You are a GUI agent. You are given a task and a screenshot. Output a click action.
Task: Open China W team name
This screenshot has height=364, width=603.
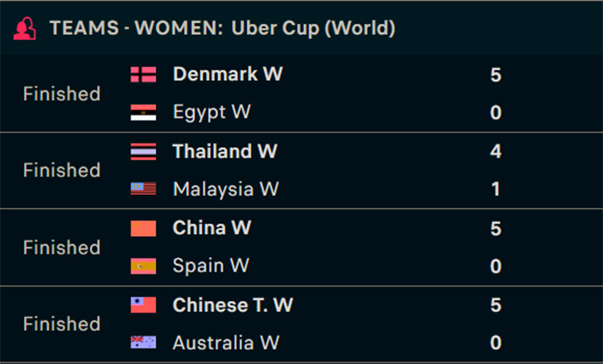(212, 228)
